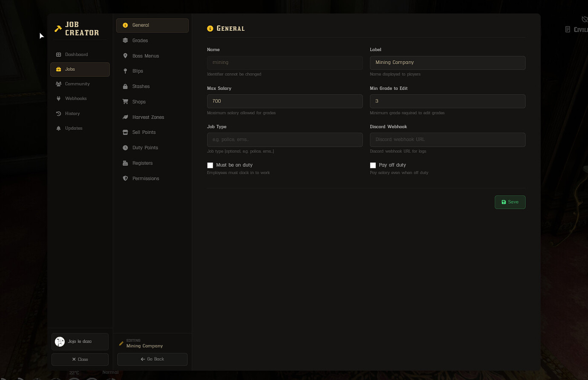The width and height of the screenshot is (588, 380).
Task: Open the Sell Points section
Action: 152,132
